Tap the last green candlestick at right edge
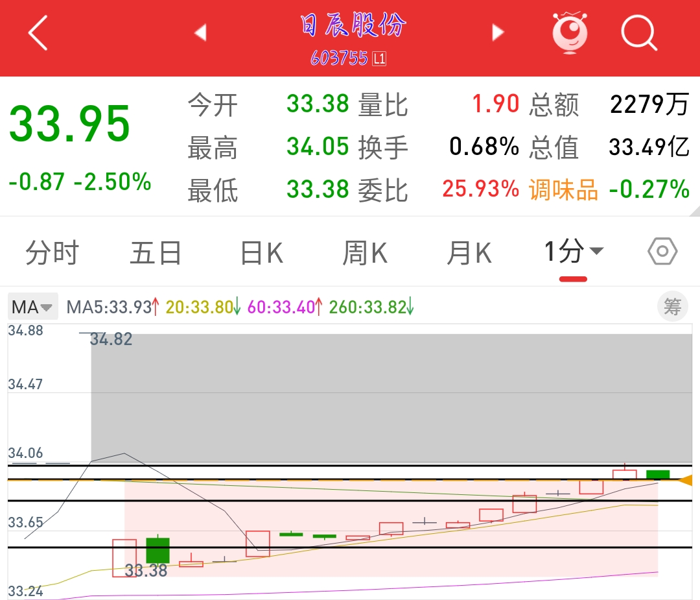The image size is (700, 600). [x=658, y=474]
